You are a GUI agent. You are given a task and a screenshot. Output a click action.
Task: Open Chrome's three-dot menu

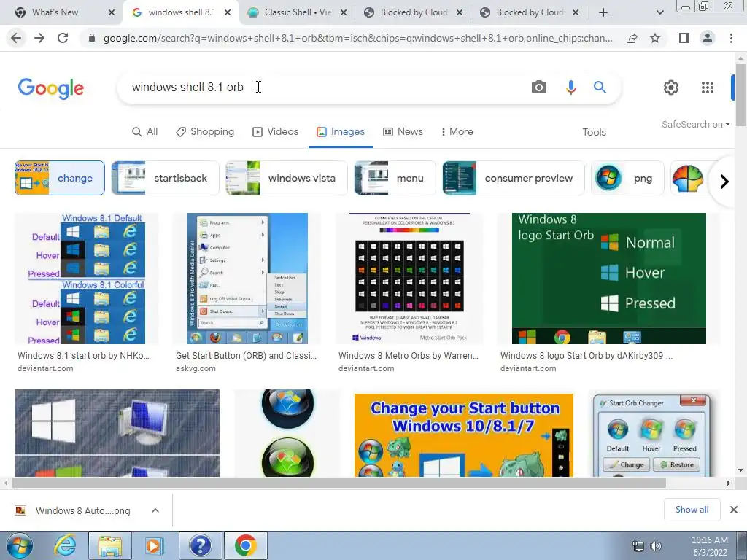tap(731, 38)
